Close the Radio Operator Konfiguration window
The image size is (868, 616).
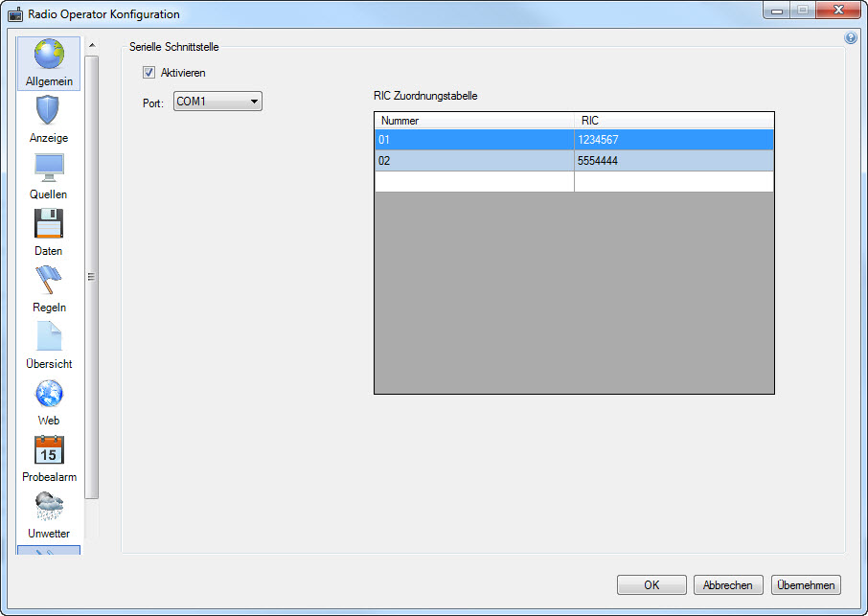click(838, 11)
